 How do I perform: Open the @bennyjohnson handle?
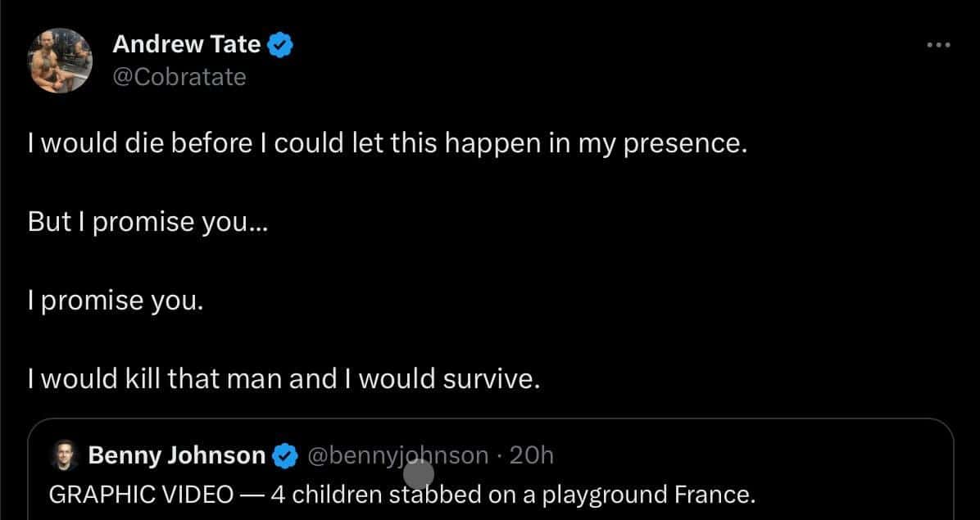click(397, 455)
